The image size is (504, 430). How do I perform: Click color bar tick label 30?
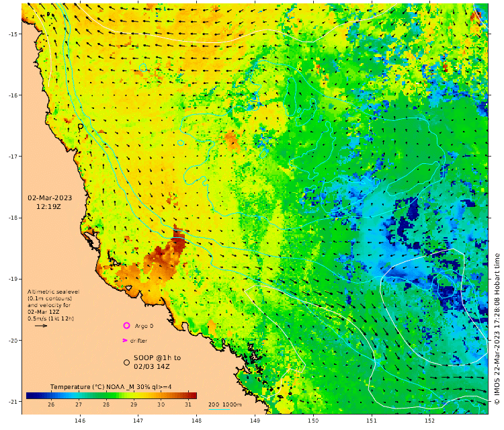(161, 404)
